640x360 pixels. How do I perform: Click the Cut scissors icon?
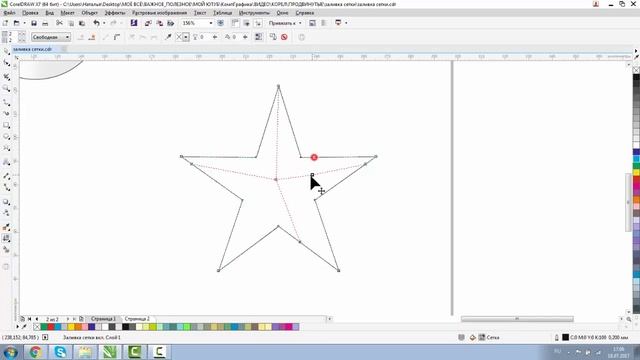click(x=59, y=23)
